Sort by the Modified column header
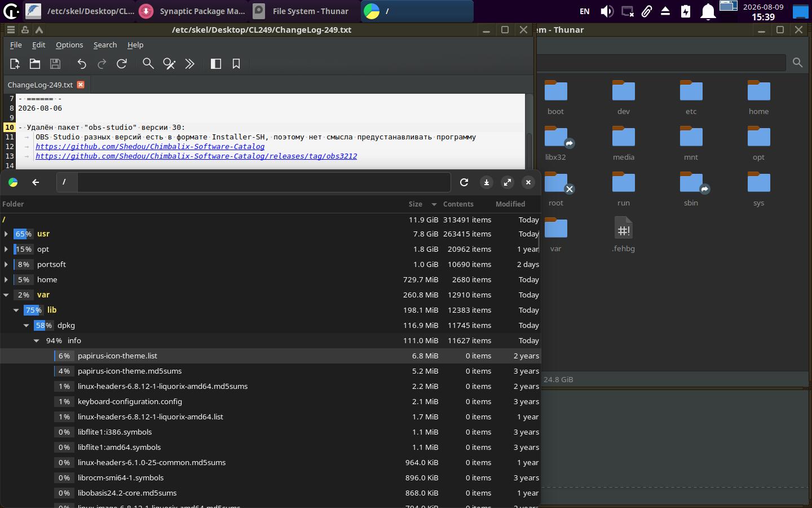Screen dimensions: 812x508 pos(510,204)
